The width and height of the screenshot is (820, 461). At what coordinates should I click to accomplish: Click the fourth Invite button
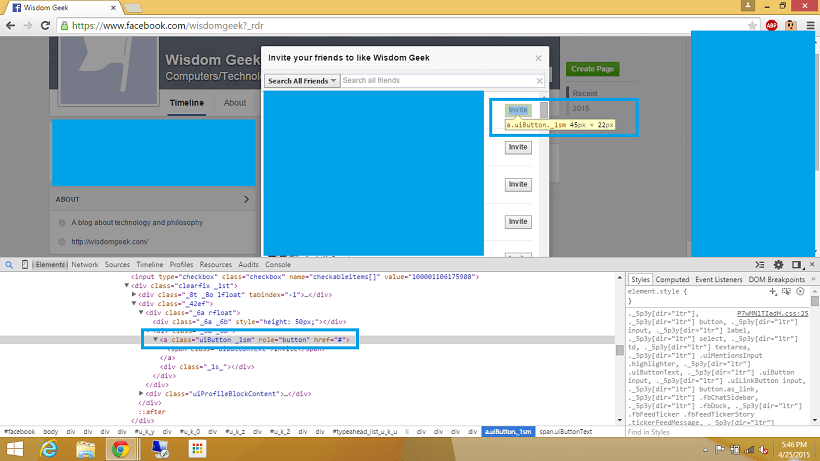[x=518, y=222]
